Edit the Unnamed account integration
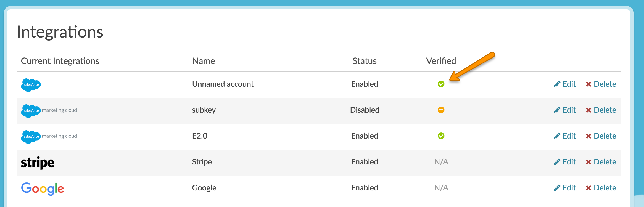 [x=565, y=84]
